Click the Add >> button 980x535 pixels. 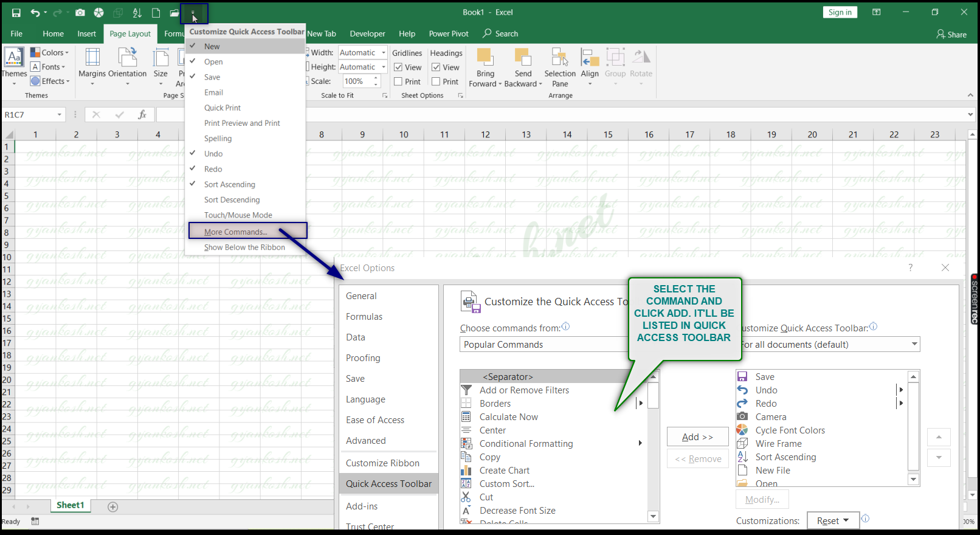[x=697, y=437]
